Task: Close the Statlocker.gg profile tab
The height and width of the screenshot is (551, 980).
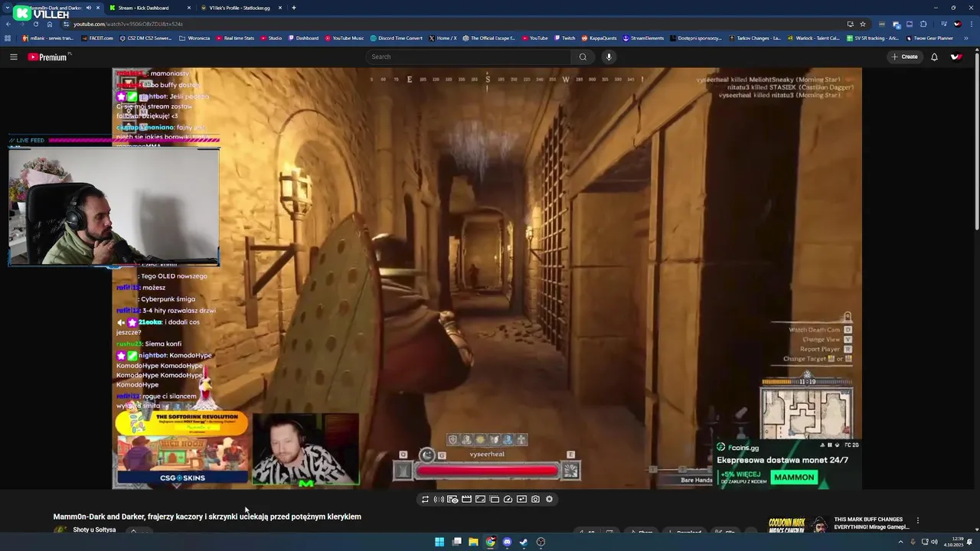Action: point(280,8)
